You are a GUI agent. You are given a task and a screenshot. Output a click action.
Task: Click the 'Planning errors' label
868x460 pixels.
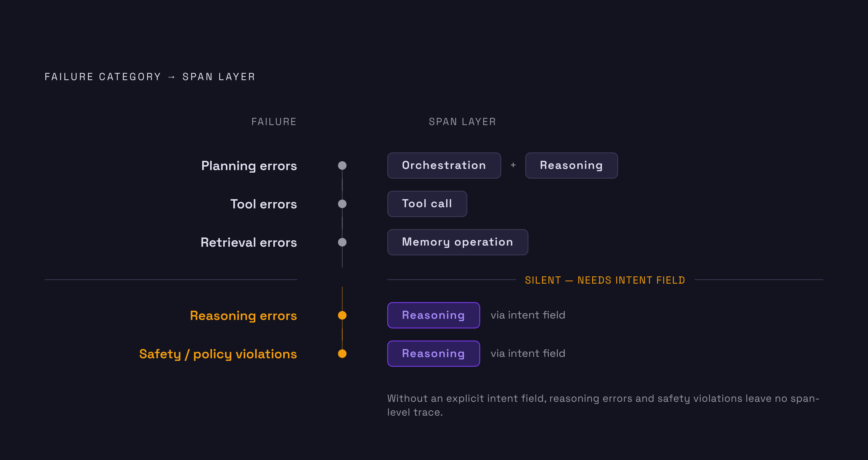click(249, 166)
